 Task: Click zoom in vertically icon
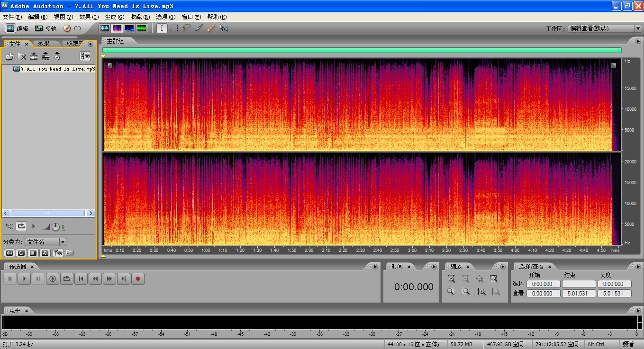coord(481,292)
